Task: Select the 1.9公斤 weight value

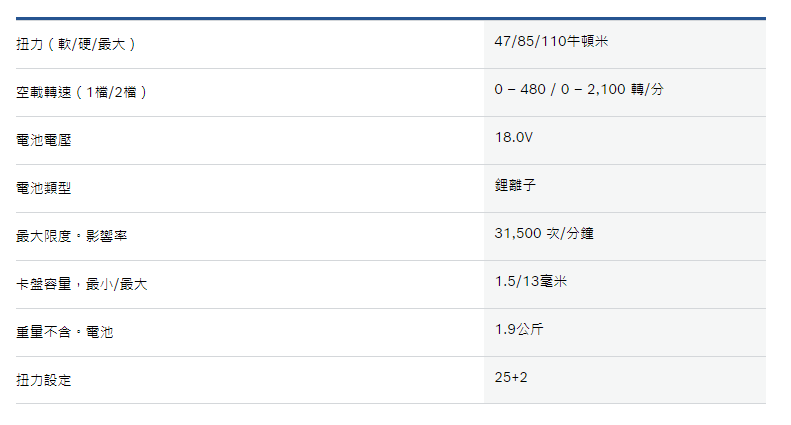Action: 519,329
